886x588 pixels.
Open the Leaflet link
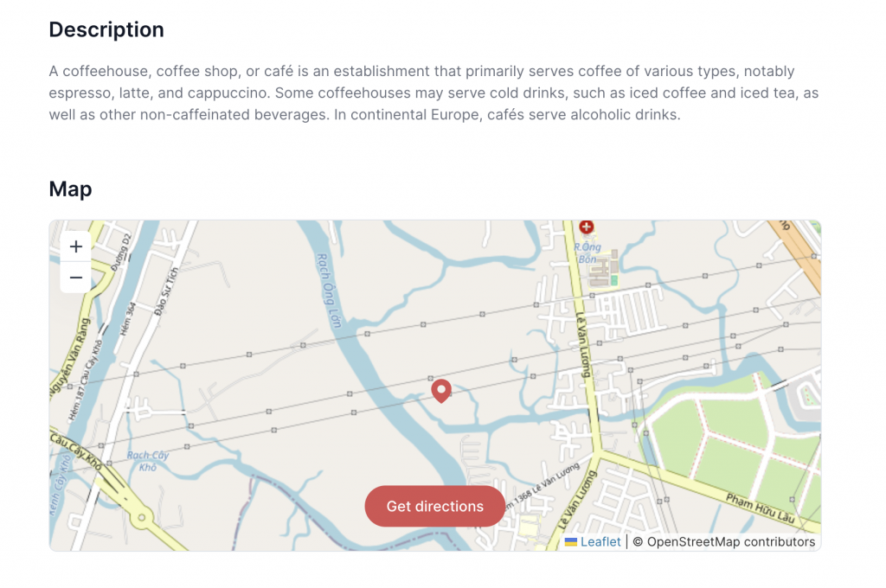pyautogui.click(x=600, y=542)
